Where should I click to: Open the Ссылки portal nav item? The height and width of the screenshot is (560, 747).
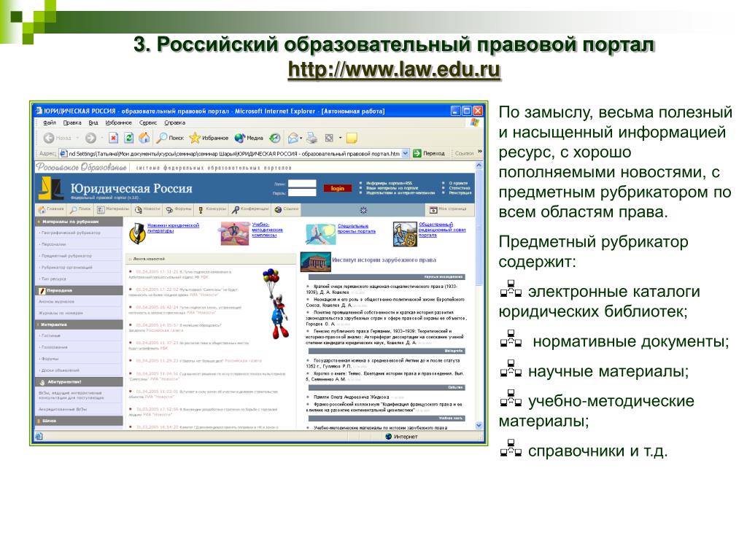[x=287, y=209]
